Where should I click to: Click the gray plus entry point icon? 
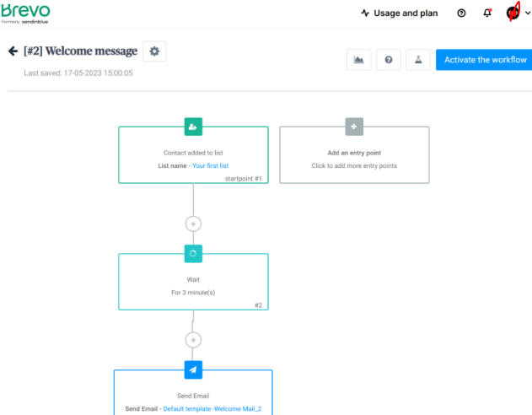[x=354, y=127]
